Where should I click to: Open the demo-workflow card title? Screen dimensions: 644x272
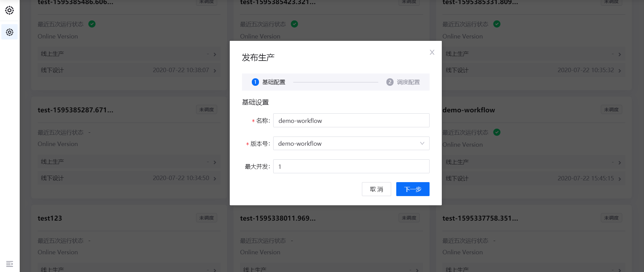point(469,110)
